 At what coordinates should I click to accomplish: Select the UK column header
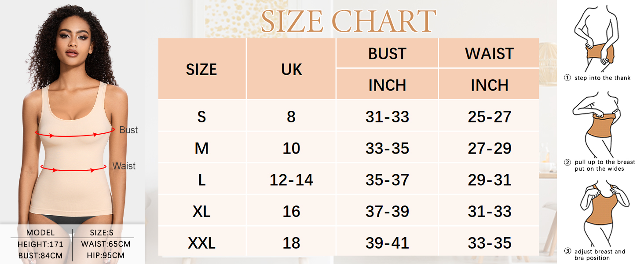click(291, 70)
